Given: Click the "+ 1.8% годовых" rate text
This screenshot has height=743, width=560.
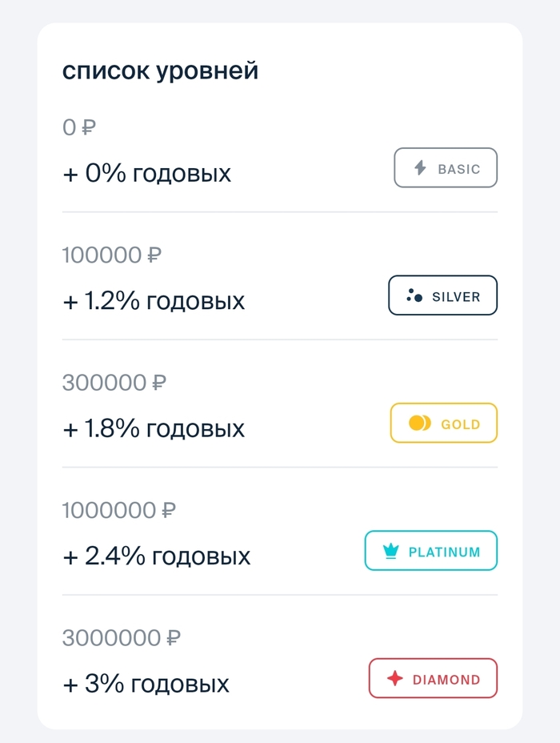Looking at the screenshot, I should 154,428.
